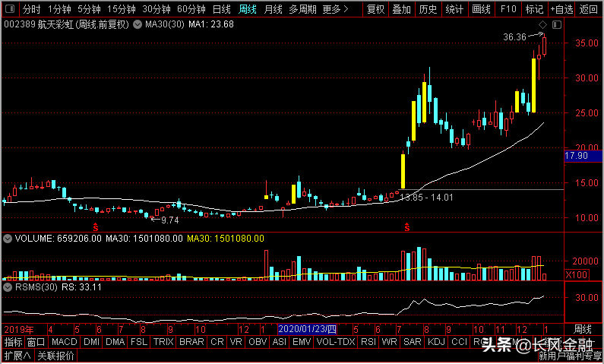The height and width of the screenshot is (364, 604).
Task: Click the yellow MA30: 1501080.00 volume text
Action: 226,239
